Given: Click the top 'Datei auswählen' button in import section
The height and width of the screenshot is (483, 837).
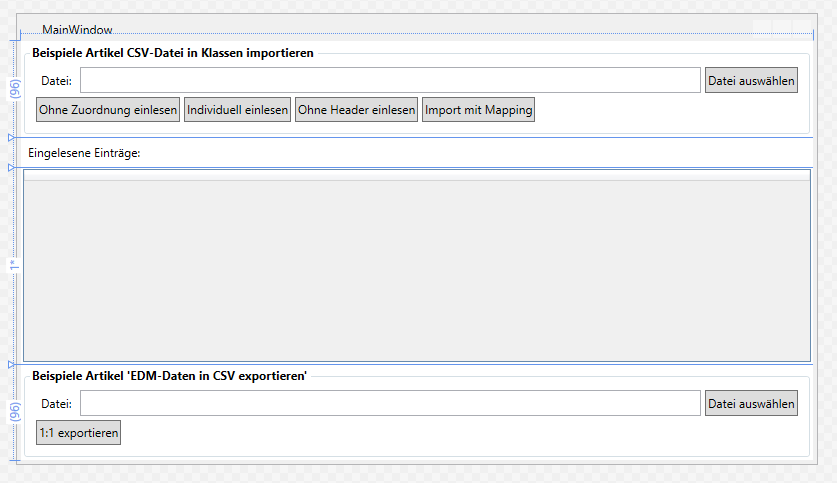Looking at the screenshot, I should pos(751,80).
